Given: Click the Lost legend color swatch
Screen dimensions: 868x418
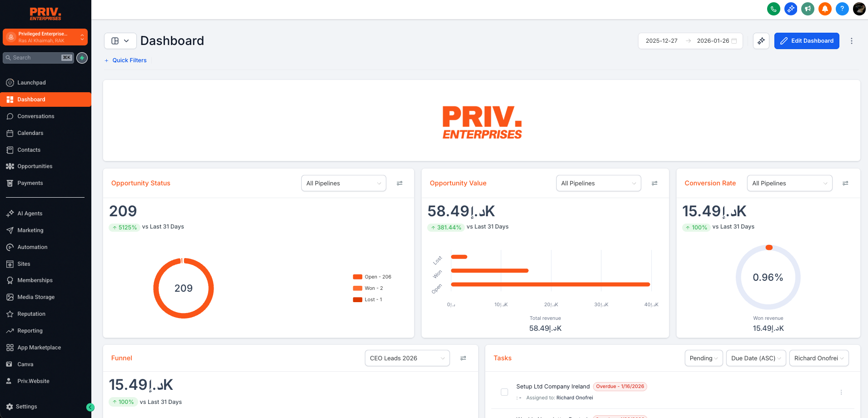Looking at the screenshot, I should coord(358,299).
